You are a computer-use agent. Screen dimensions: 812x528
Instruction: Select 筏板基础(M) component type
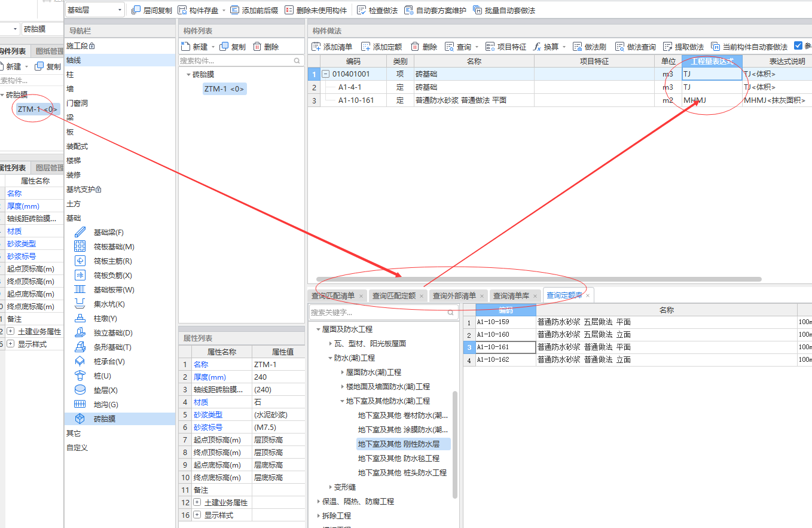tap(114, 246)
